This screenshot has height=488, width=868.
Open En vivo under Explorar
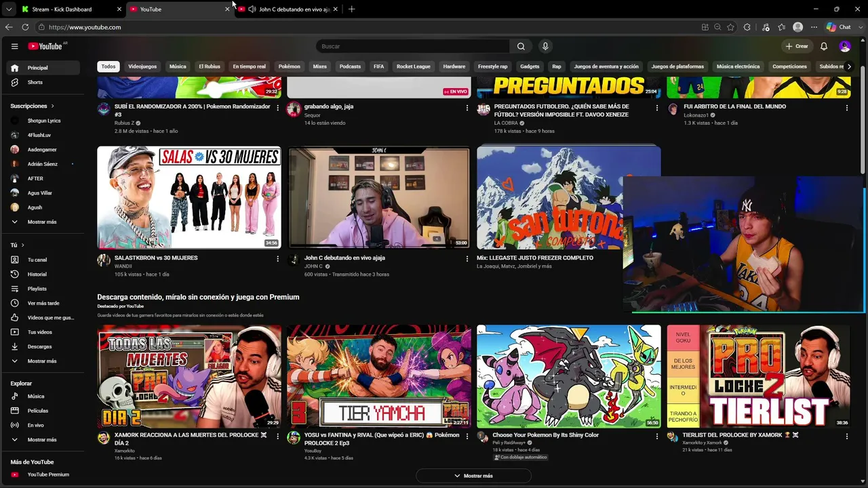[x=36, y=425]
